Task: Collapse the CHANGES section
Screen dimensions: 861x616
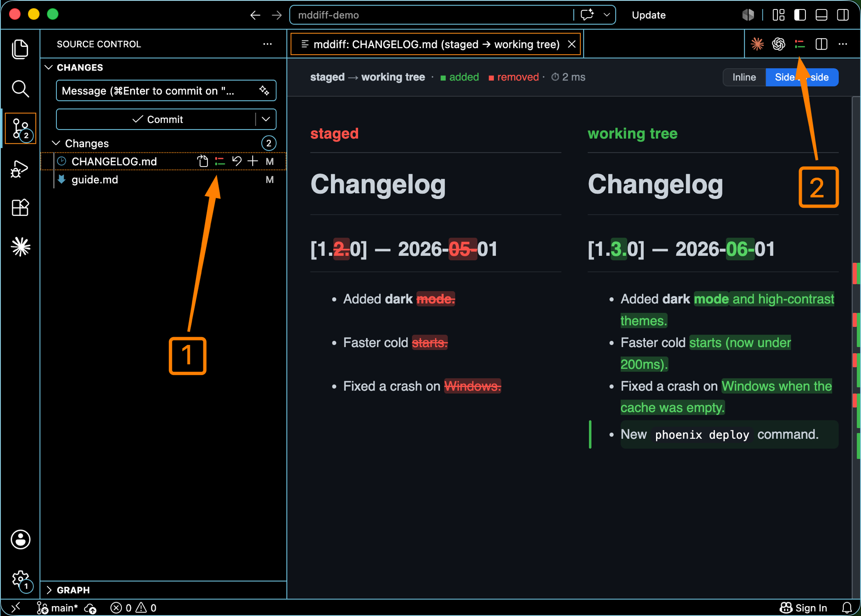Action: click(49, 68)
